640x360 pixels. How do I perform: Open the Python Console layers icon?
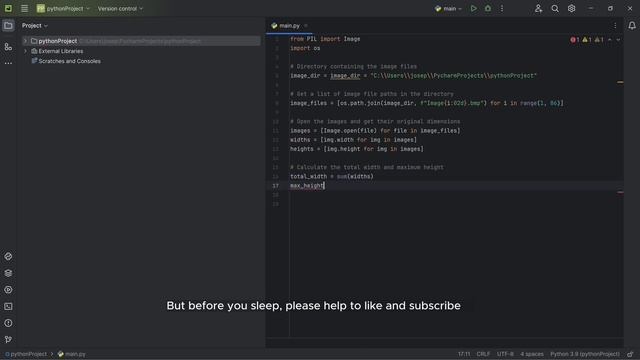(8, 273)
